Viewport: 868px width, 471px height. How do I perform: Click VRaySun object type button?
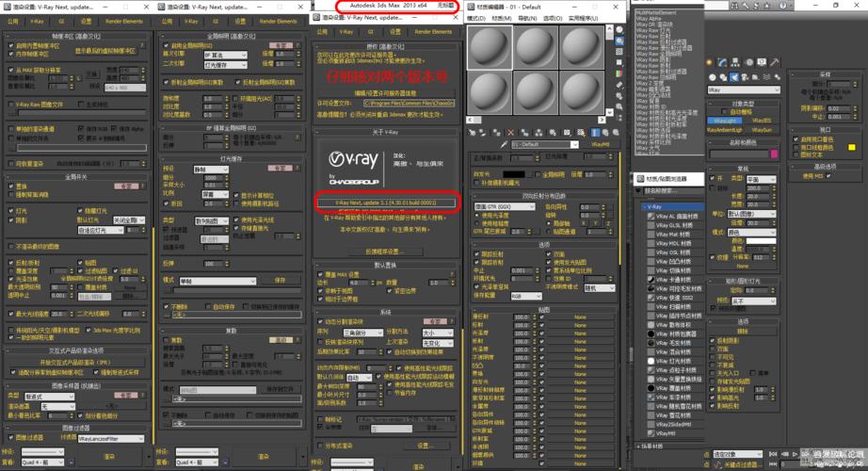point(762,130)
